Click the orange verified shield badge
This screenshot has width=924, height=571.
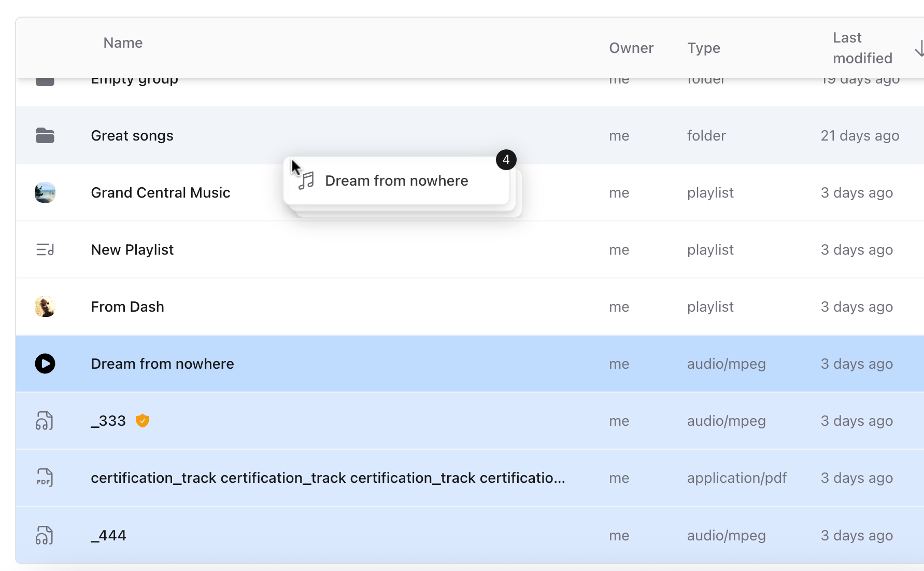pyautogui.click(x=143, y=421)
